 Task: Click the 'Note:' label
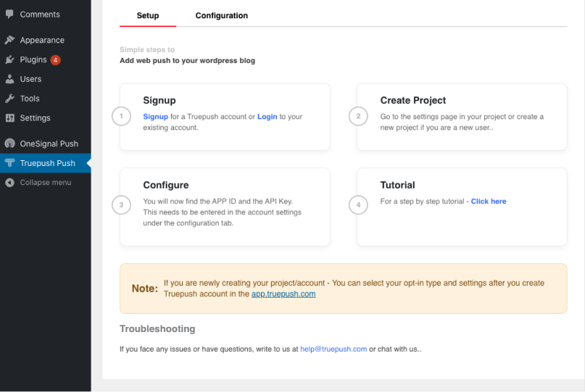pyautogui.click(x=145, y=288)
